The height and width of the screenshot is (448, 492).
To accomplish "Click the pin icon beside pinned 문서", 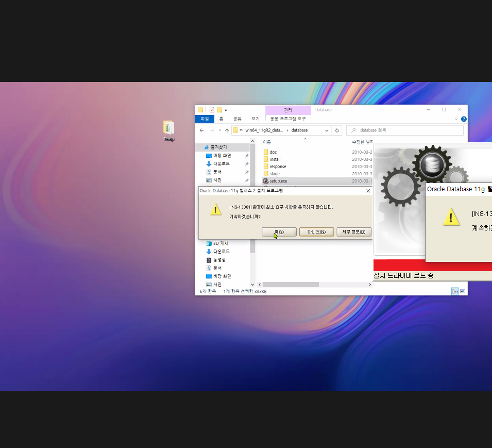I will pyautogui.click(x=247, y=172).
